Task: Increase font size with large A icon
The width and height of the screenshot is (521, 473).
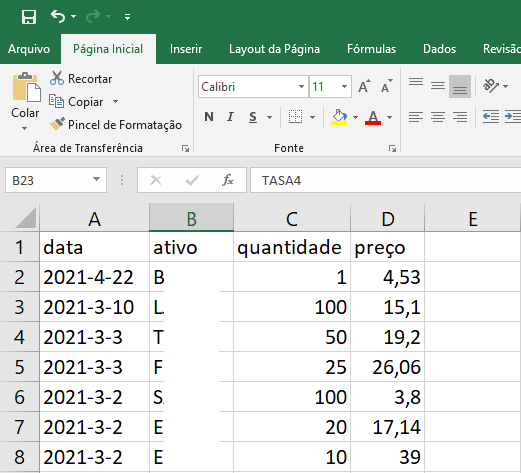Action: pos(364,87)
